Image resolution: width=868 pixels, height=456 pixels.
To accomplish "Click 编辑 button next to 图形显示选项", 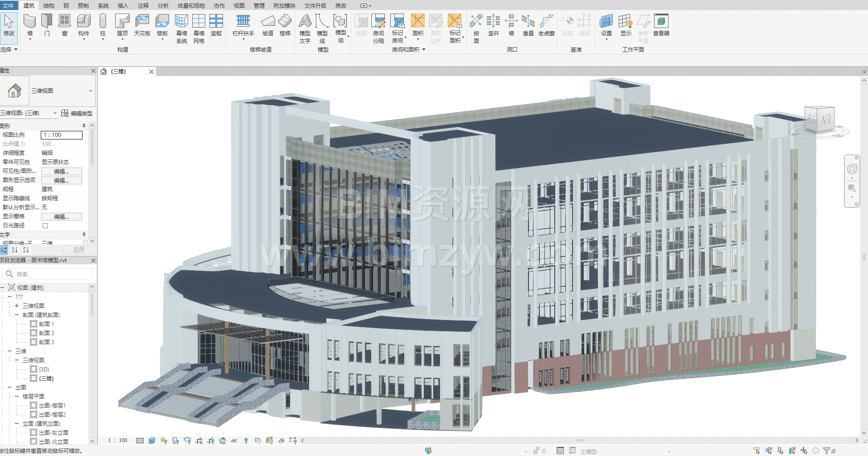I will (x=61, y=180).
